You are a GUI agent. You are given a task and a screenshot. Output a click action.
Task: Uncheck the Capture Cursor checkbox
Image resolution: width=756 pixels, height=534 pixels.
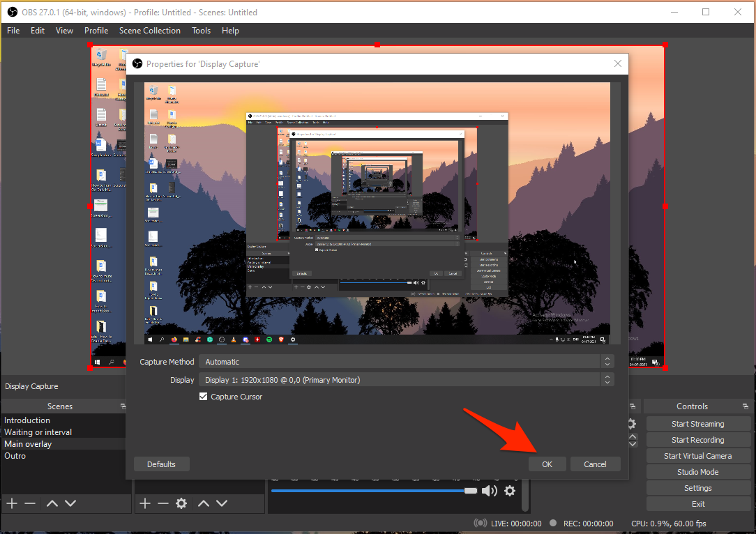pyautogui.click(x=204, y=397)
